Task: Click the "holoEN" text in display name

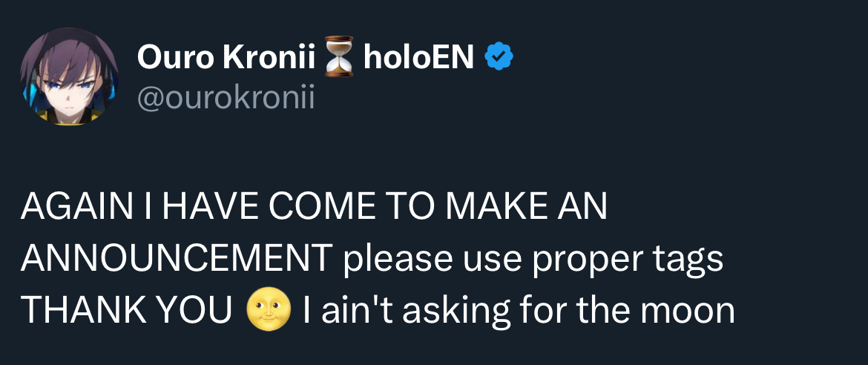Action: pyautogui.click(x=418, y=57)
